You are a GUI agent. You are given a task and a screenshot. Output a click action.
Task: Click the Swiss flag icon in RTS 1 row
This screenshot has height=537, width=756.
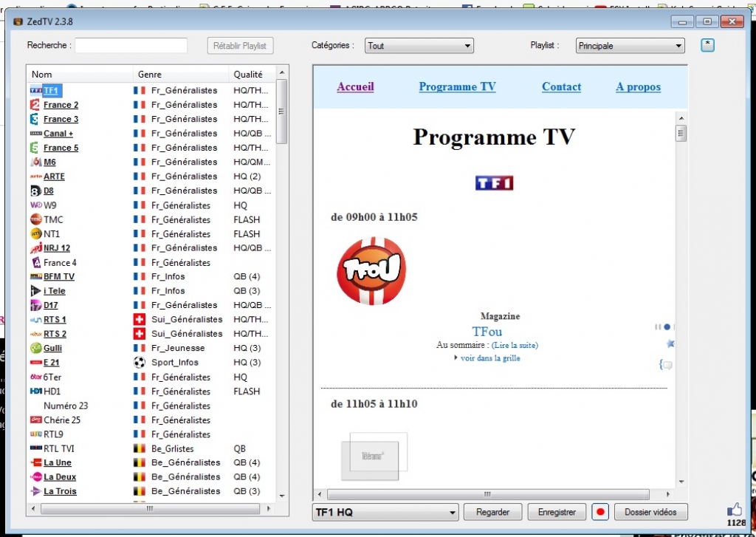click(140, 319)
